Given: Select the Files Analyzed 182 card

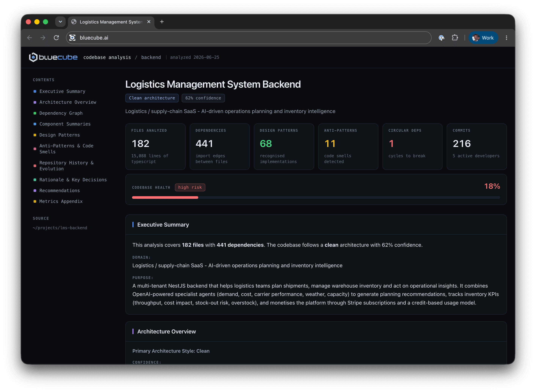Looking at the screenshot, I should (155, 147).
